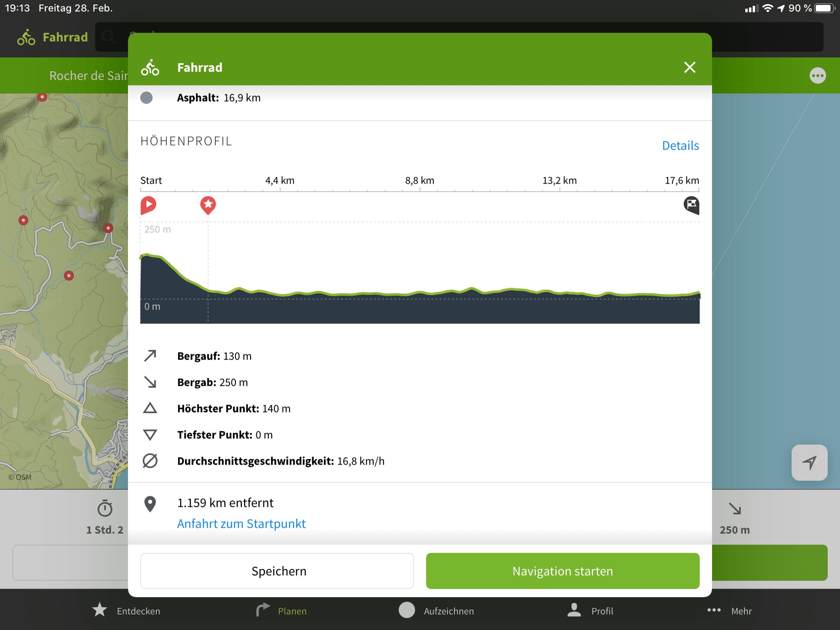
Task: Tap the descent arrow icon above 250 m
Action: tap(735, 509)
